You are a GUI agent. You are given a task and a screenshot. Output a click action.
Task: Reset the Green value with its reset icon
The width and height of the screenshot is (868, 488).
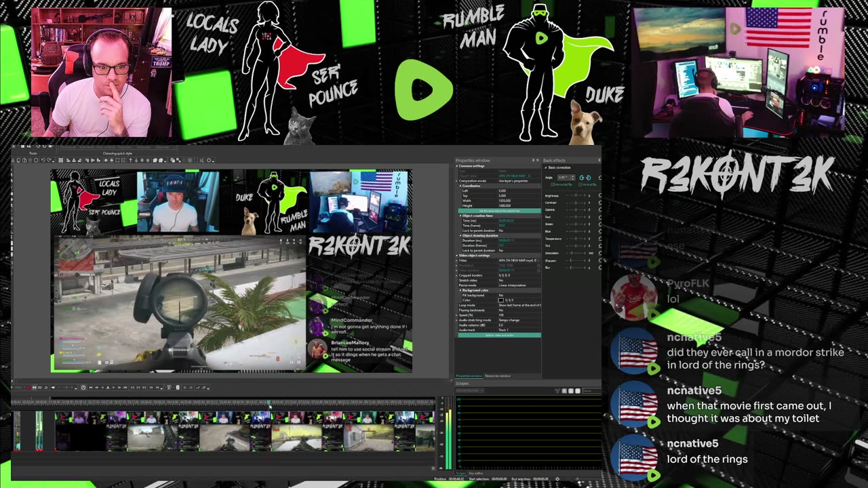tap(600, 224)
